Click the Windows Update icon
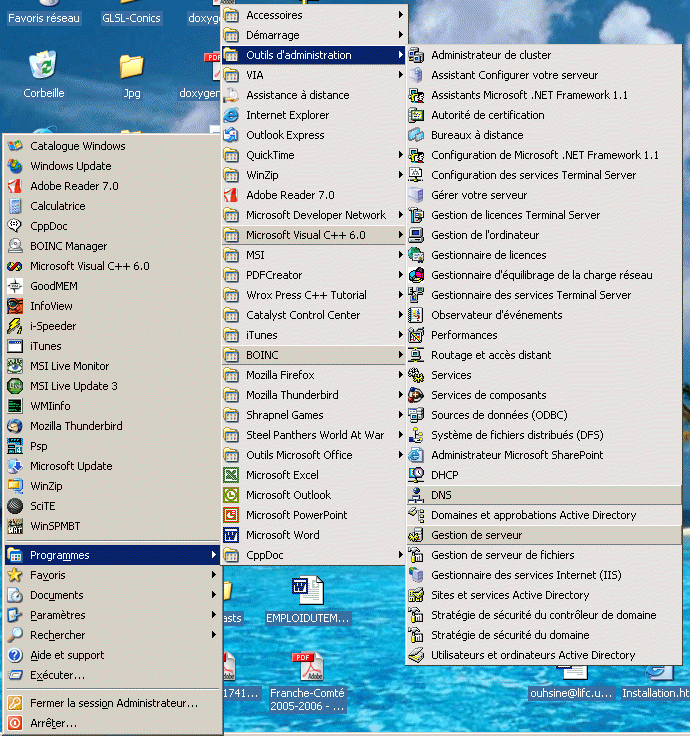 tap(15, 166)
